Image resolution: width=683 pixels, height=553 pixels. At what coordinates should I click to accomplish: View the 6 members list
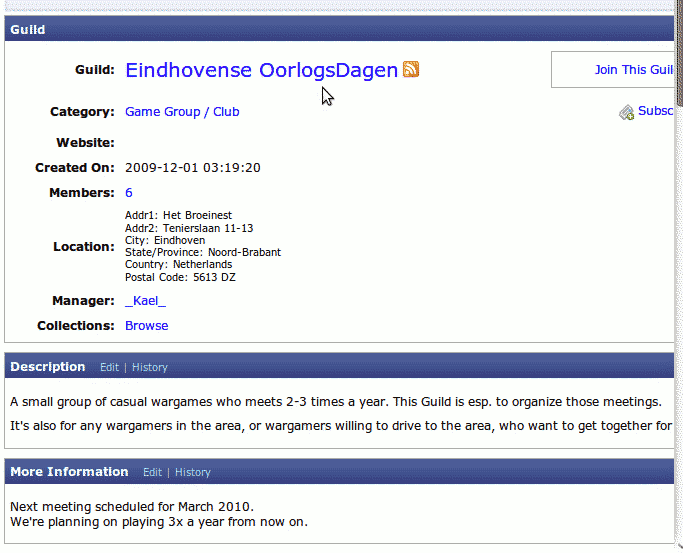click(x=129, y=192)
